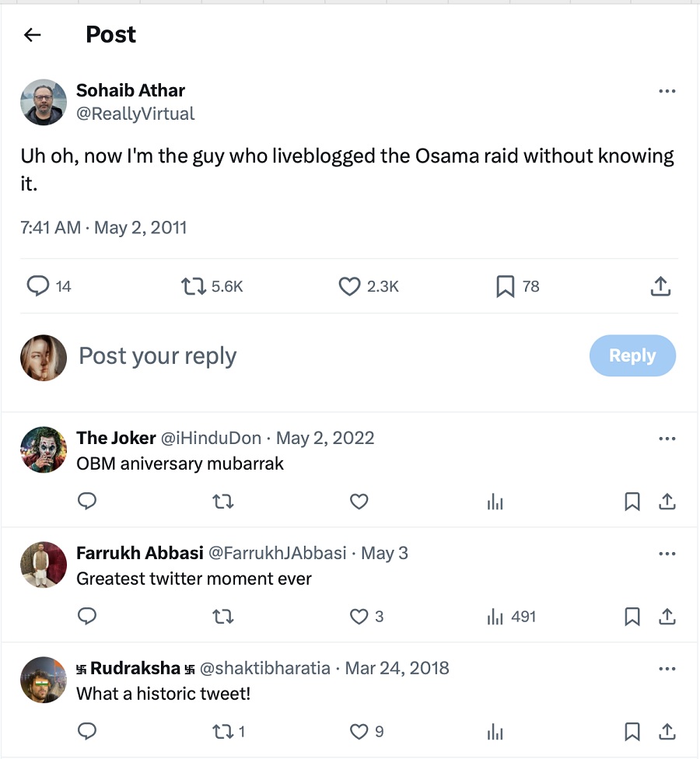Share Rudraksha's reply
The width and height of the screenshot is (700, 759).
667,731
